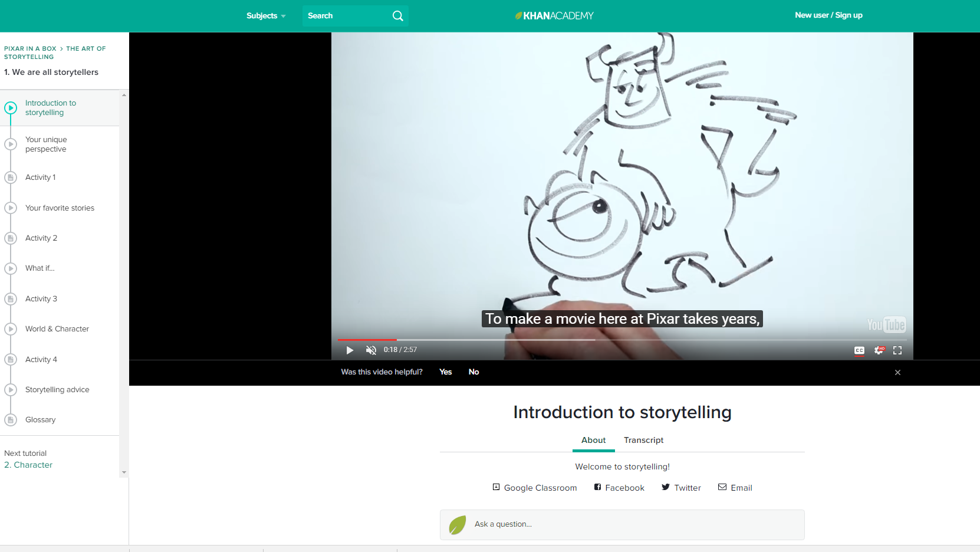Viewport: 980px width, 552px height.
Task: Share via Facebook icon
Action: click(x=597, y=487)
